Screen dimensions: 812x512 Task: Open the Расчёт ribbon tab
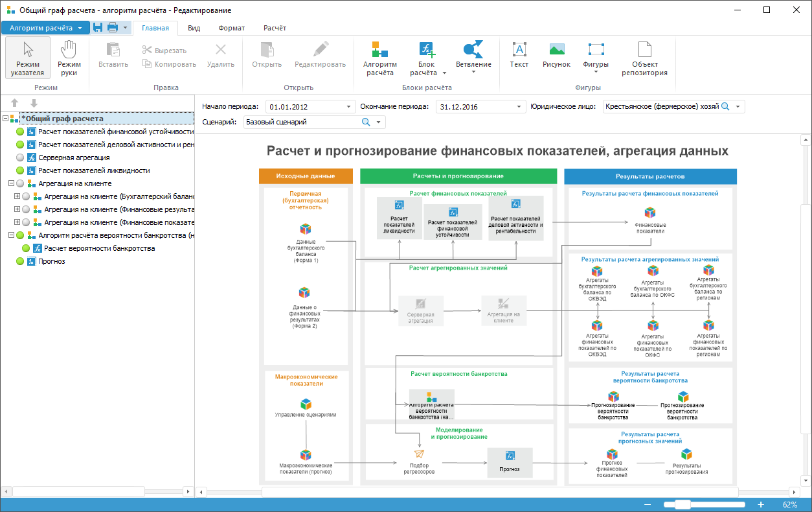coord(275,28)
